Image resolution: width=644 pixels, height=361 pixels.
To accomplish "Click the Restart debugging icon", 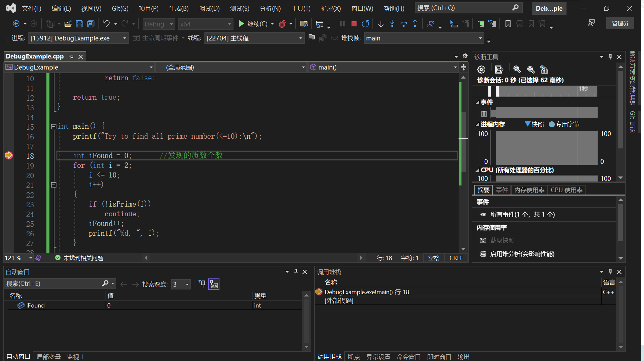I will (x=365, y=24).
